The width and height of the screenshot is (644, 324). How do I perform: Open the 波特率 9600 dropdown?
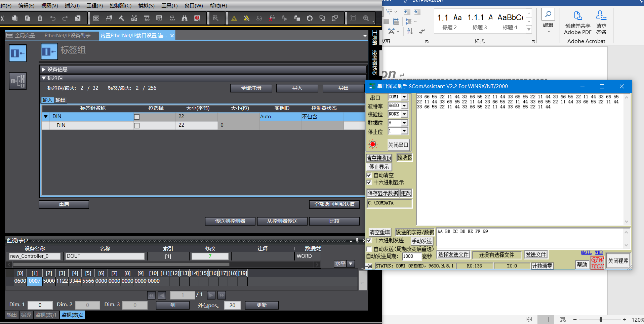pyautogui.click(x=404, y=106)
